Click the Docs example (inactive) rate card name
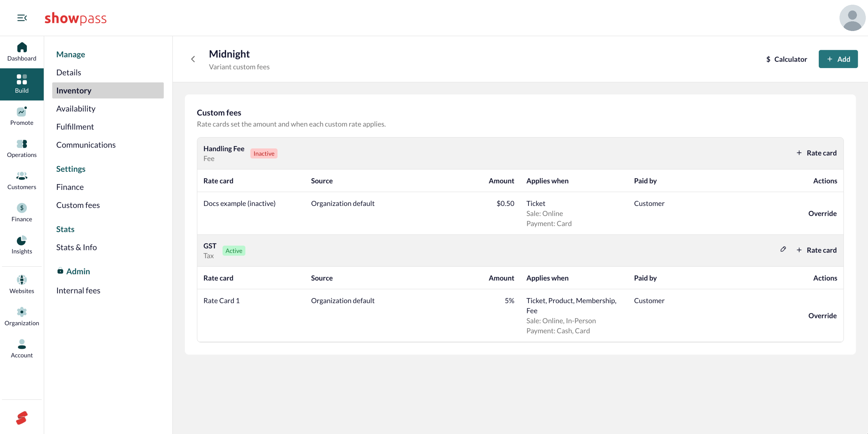The width and height of the screenshot is (868, 434). (239, 203)
